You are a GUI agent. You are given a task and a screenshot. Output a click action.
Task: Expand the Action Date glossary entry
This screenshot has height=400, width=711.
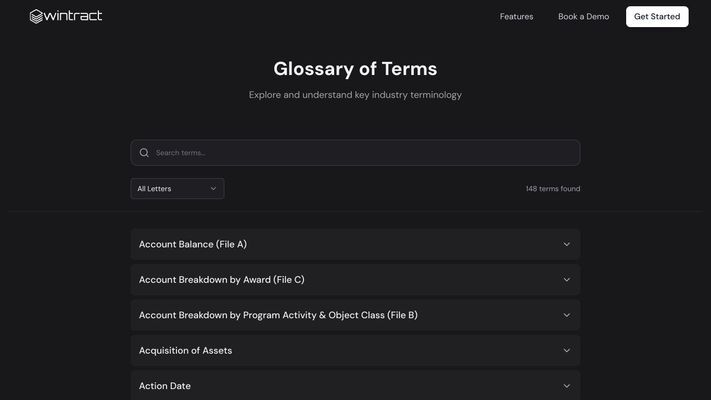[x=356, y=385]
